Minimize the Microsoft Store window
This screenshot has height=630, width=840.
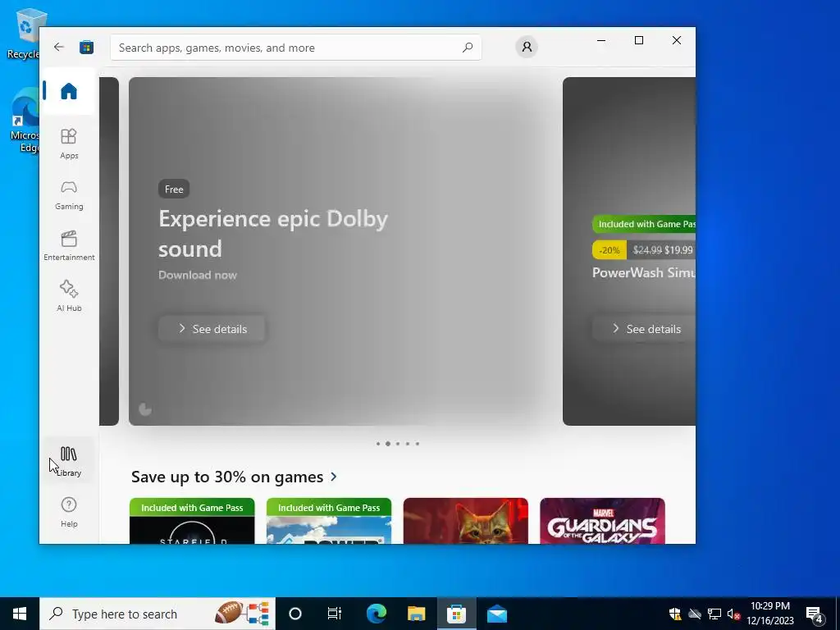[x=601, y=40]
